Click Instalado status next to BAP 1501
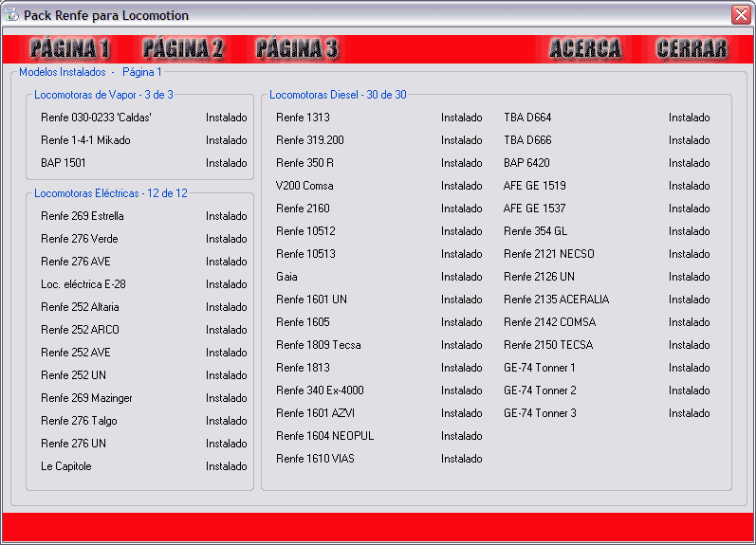The width and height of the screenshot is (756, 545). 226,163
